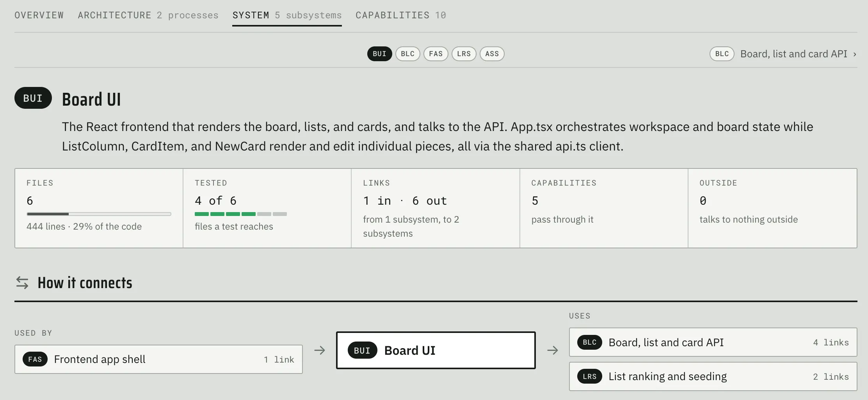Screen dimensions: 868x400
Task: Select the ASS subsystem pill
Action: (x=492, y=54)
